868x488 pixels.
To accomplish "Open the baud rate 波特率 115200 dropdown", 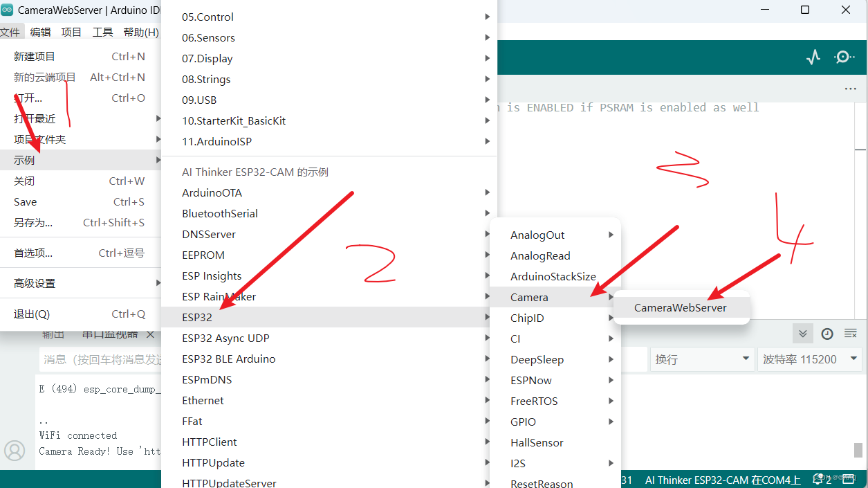I will [809, 359].
